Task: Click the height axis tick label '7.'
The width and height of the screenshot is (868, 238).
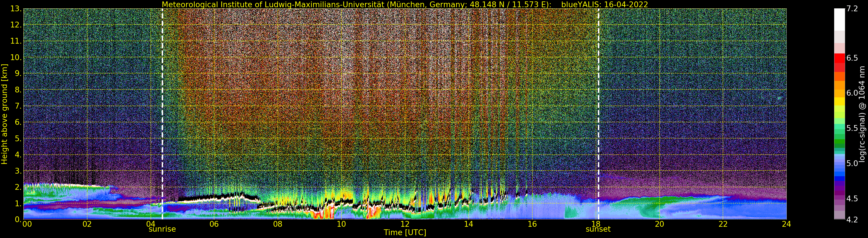Action: tap(18, 106)
